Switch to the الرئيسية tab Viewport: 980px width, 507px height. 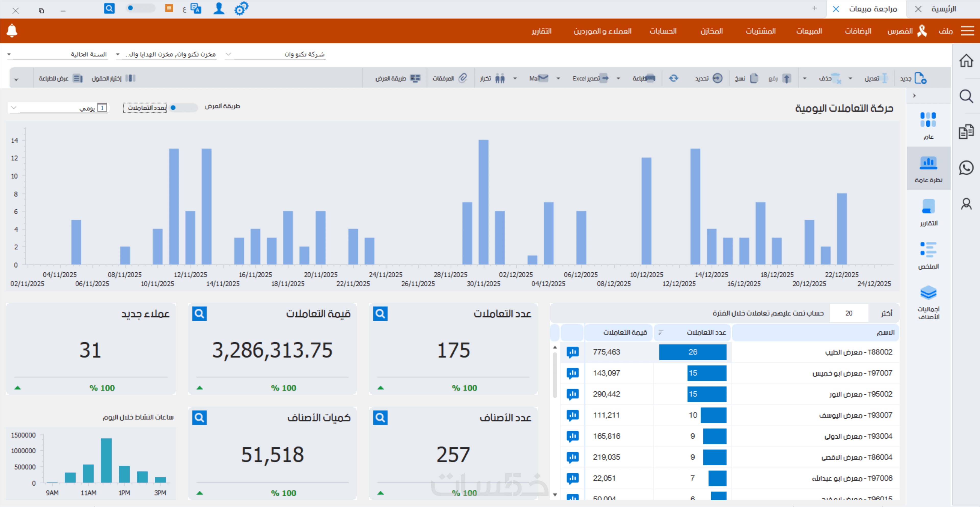tap(943, 9)
